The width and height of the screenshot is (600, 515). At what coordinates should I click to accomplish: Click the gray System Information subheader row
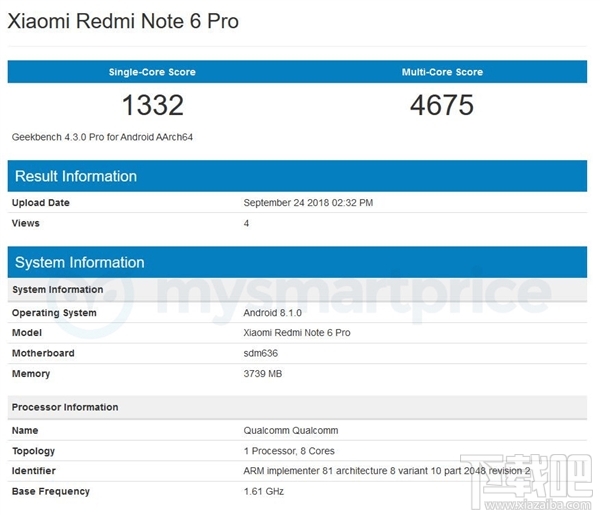click(x=297, y=290)
